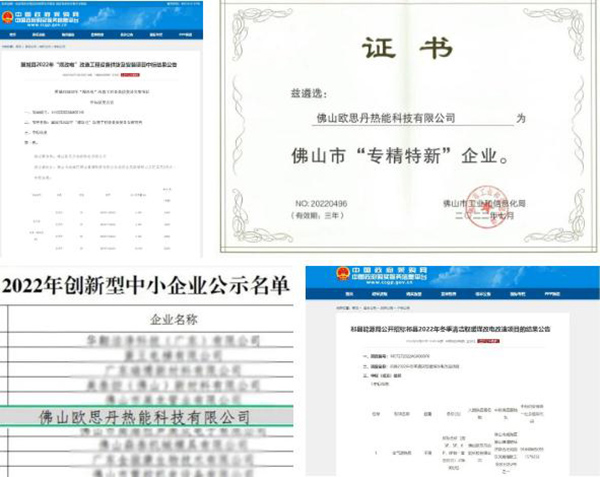Click the 佛山市“专精特新”企业 line on the certificate
Screen dimensions: 600x477
tap(400, 156)
